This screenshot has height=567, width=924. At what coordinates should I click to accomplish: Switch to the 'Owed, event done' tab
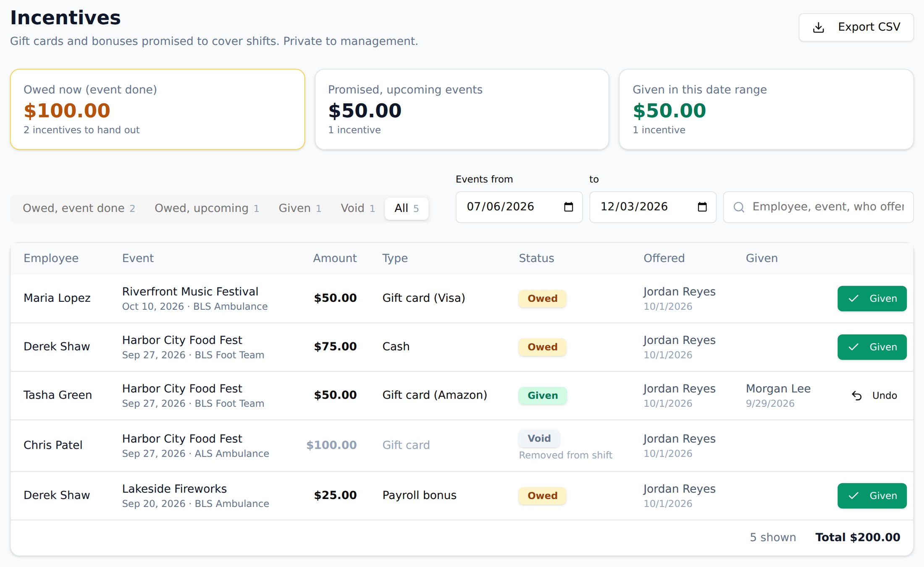point(79,208)
